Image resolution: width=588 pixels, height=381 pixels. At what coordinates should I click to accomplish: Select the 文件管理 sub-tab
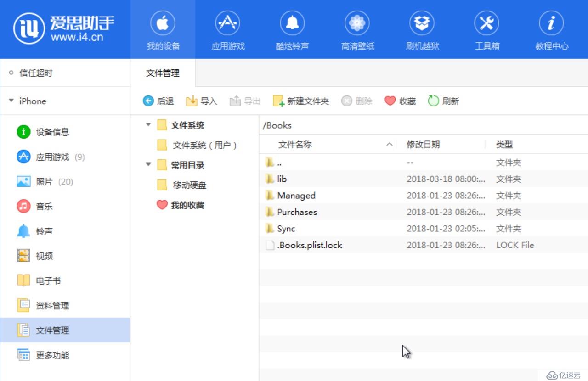(x=163, y=73)
